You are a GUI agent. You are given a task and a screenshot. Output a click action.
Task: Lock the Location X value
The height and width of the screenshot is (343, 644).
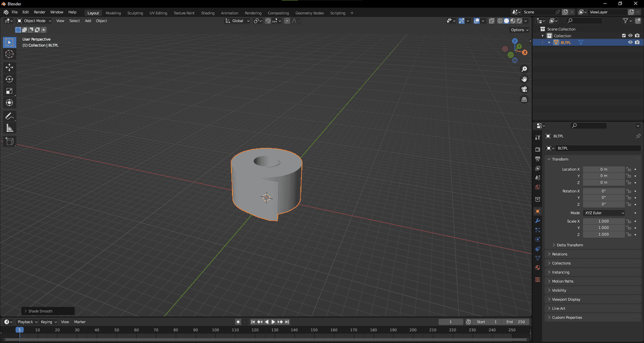(628, 169)
